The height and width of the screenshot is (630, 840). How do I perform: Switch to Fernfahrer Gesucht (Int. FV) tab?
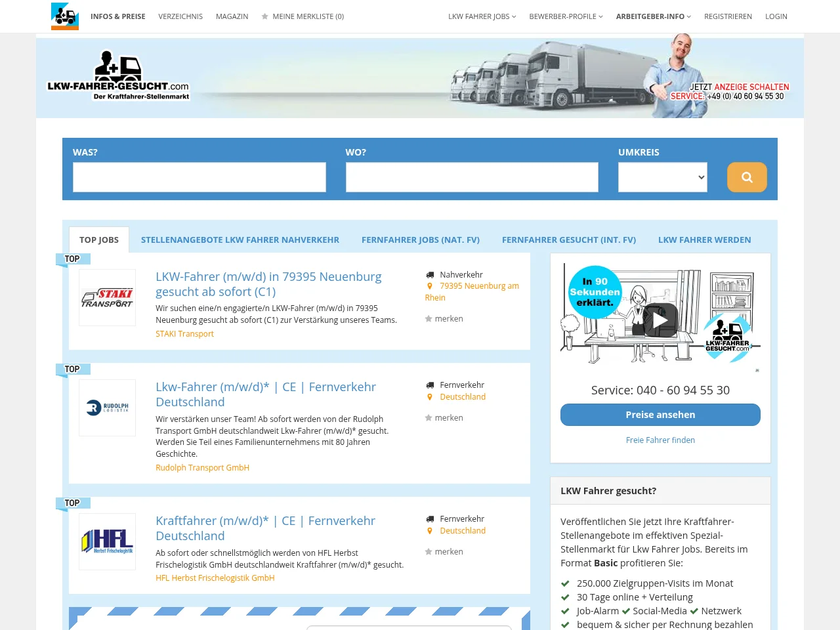[569, 240]
